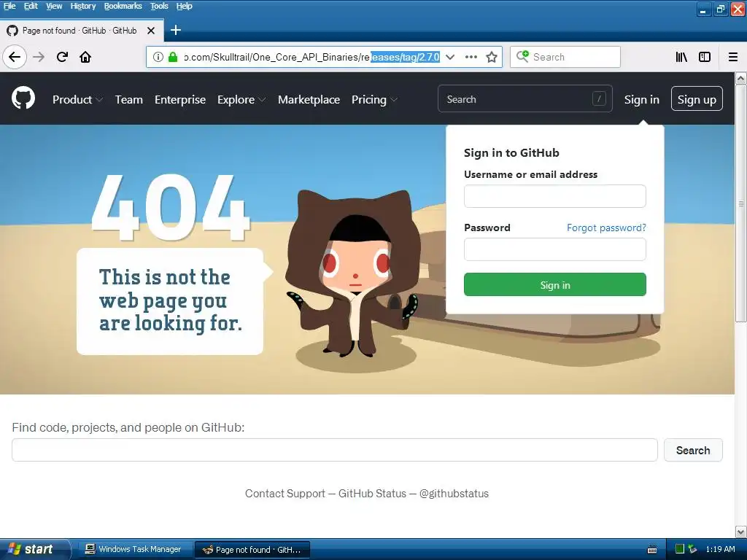Click the green Sign in button
This screenshot has width=747, height=560.
click(555, 284)
